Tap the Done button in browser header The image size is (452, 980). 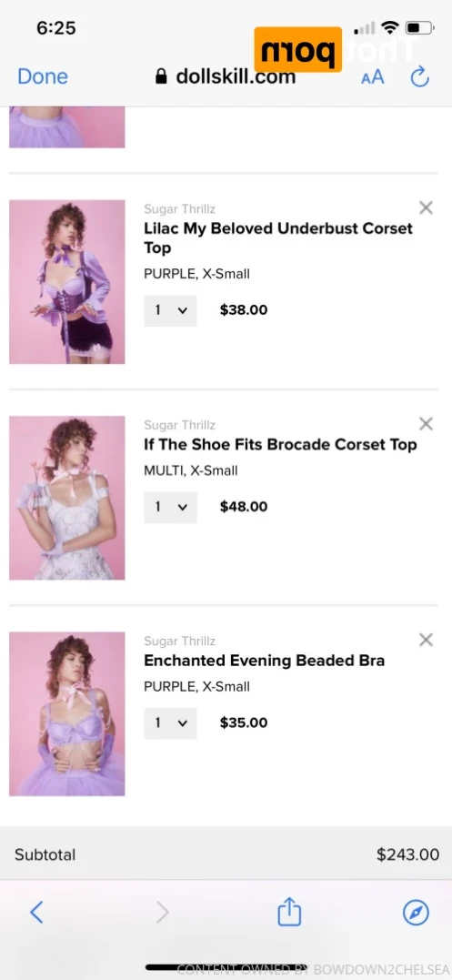coord(43,76)
